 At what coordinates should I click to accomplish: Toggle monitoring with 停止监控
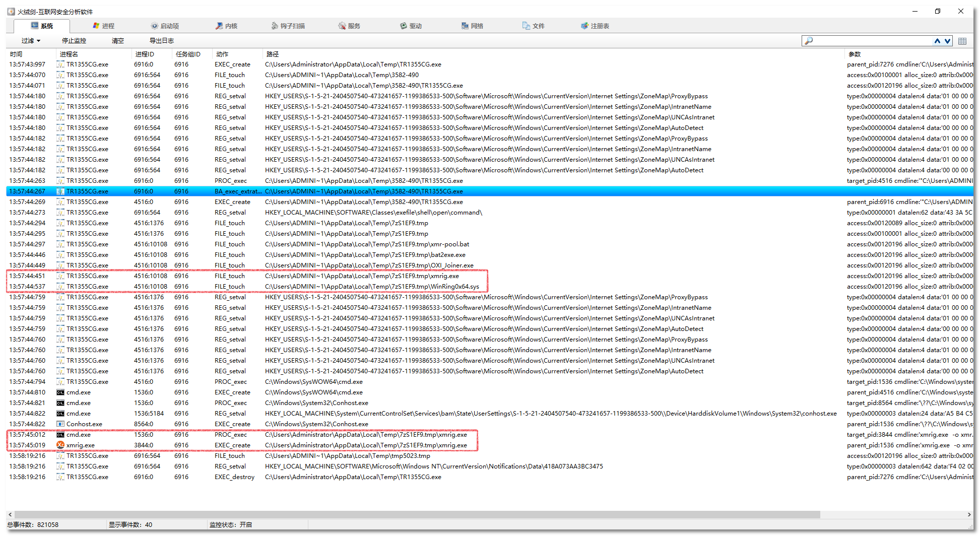point(74,41)
